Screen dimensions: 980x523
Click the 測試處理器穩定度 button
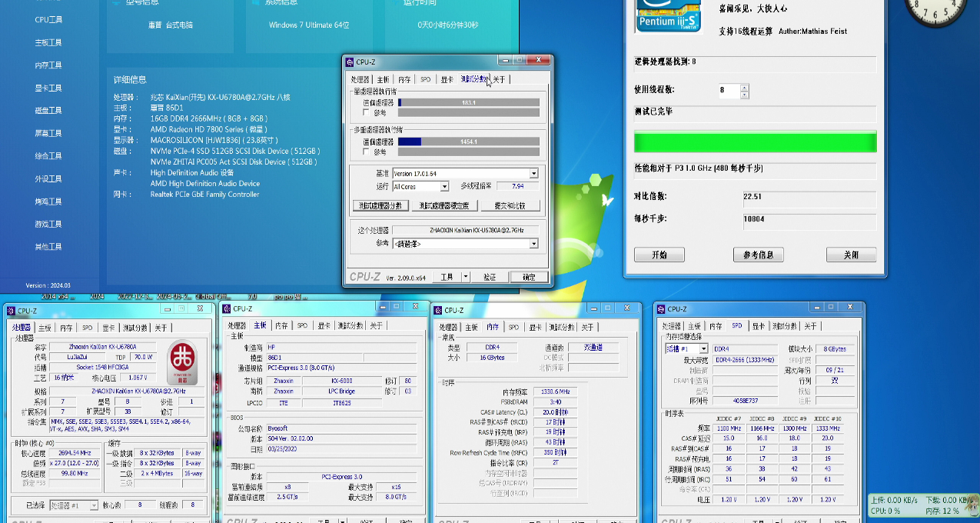[445, 206]
